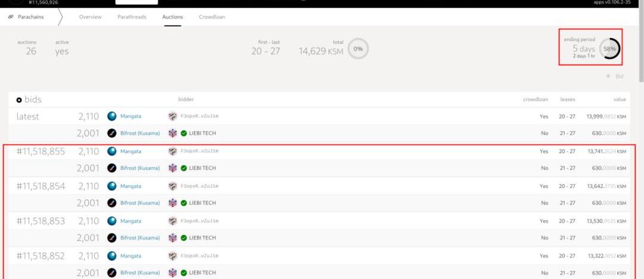Click bidder identicon for F3opxR in latest row
This screenshot has width=644, height=279.
173,116
